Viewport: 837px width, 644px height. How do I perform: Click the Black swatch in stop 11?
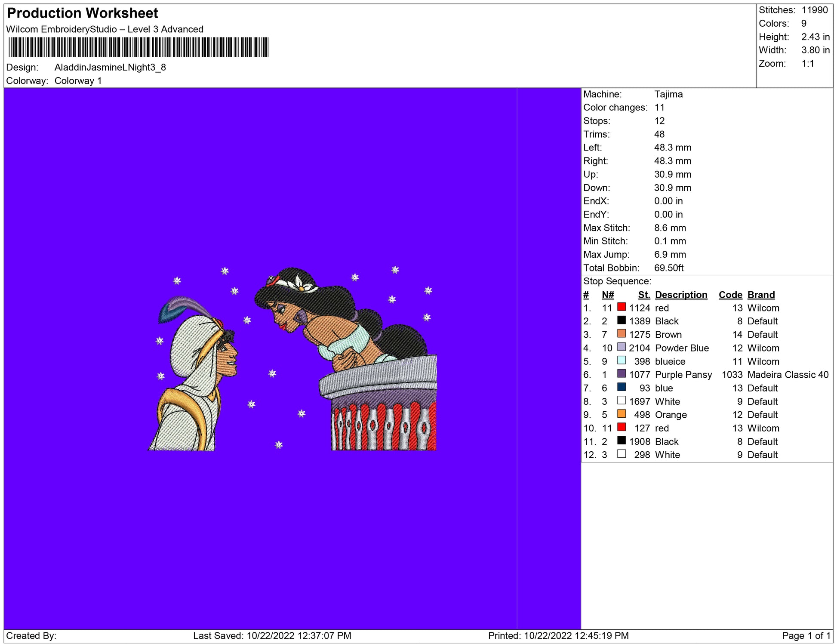pyautogui.click(x=622, y=441)
